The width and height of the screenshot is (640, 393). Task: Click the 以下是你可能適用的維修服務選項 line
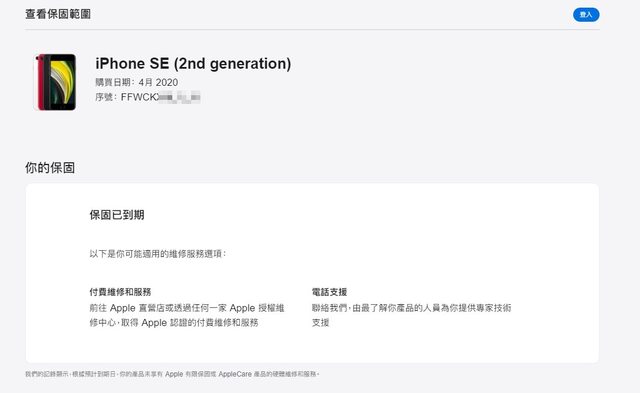pos(158,254)
